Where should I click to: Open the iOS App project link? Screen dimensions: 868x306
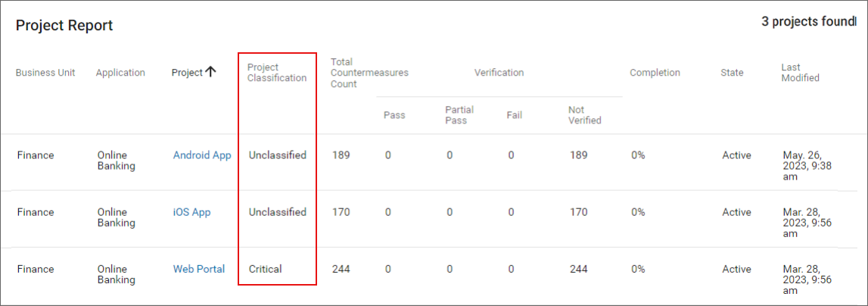[x=191, y=212]
